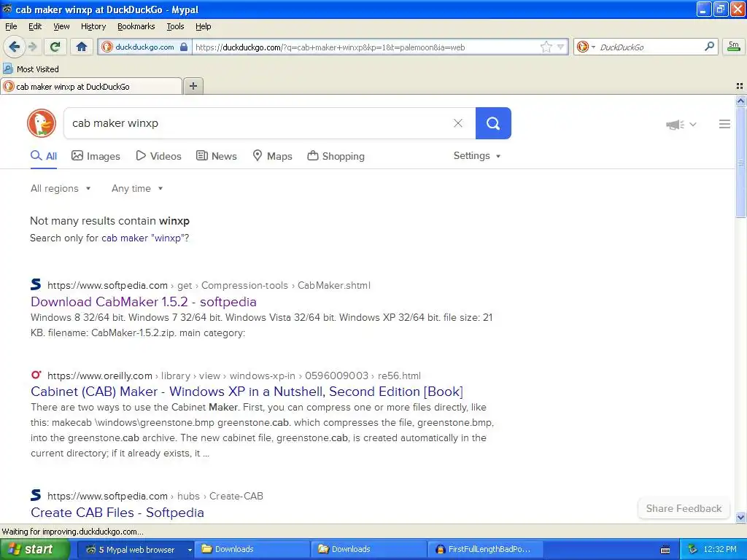This screenshot has width=747, height=560.
Task: Click the Share Feedback button
Action: coord(684,508)
